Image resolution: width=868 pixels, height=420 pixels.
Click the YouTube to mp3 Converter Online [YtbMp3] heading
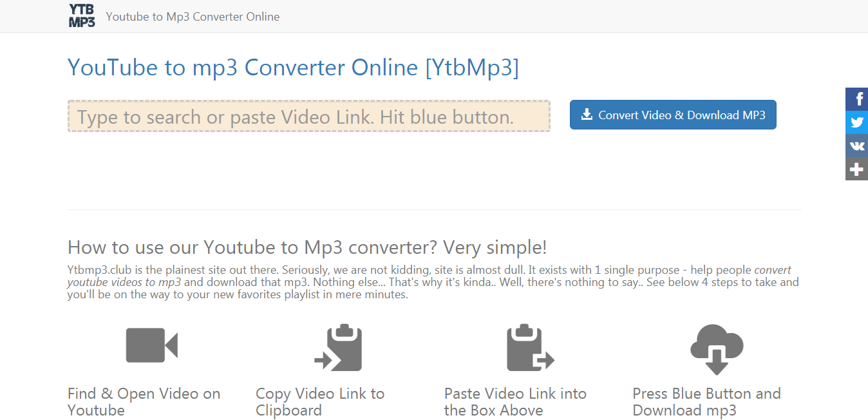coord(293,68)
